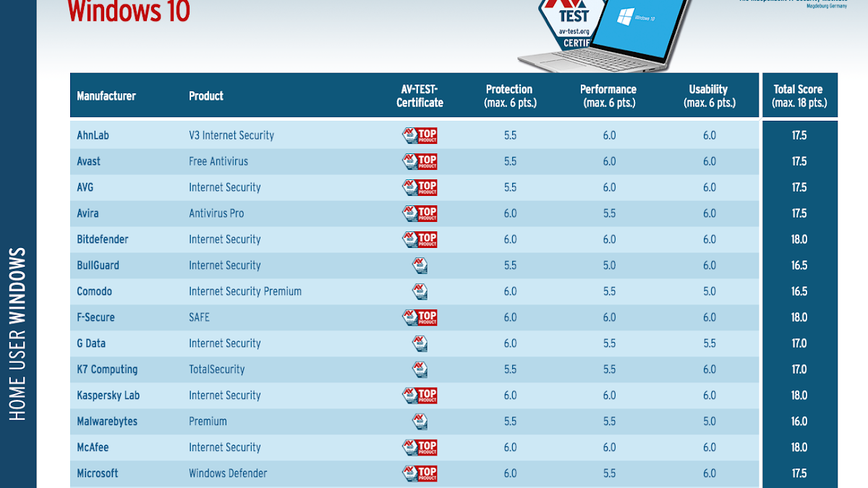Image resolution: width=868 pixels, height=488 pixels.
Task: Click Malwarebytes' AV-TEST certified icon
Action: click(x=420, y=421)
